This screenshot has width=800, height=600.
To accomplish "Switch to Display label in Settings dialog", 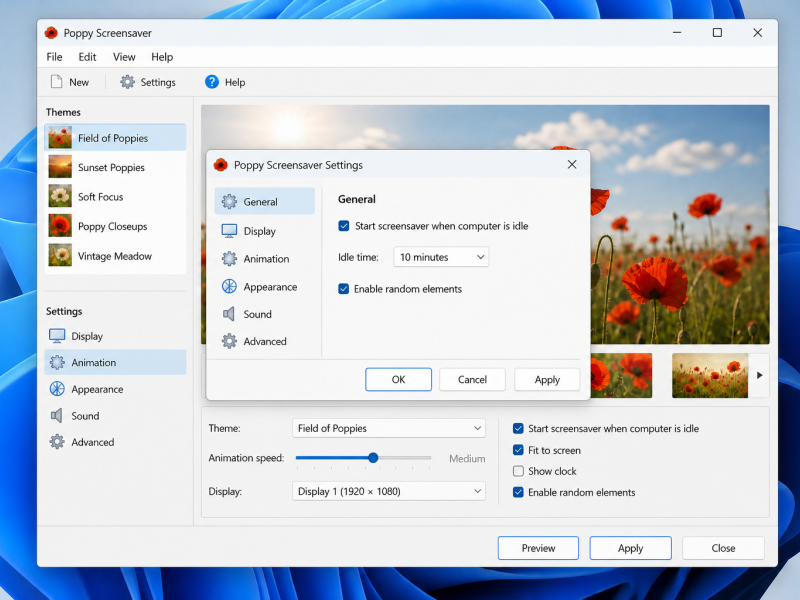I will coord(259,231).
